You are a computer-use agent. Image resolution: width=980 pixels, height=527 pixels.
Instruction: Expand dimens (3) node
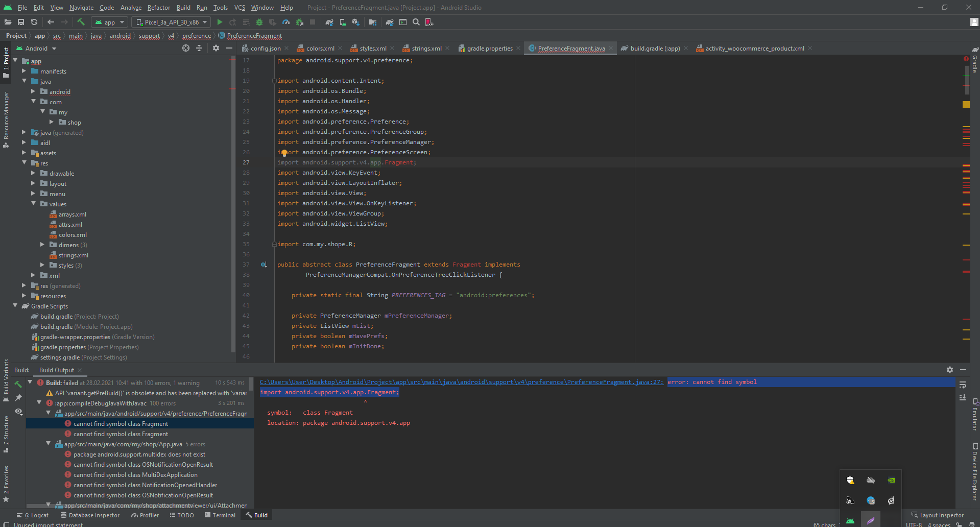pyautogui.click(x=42, y=245)
